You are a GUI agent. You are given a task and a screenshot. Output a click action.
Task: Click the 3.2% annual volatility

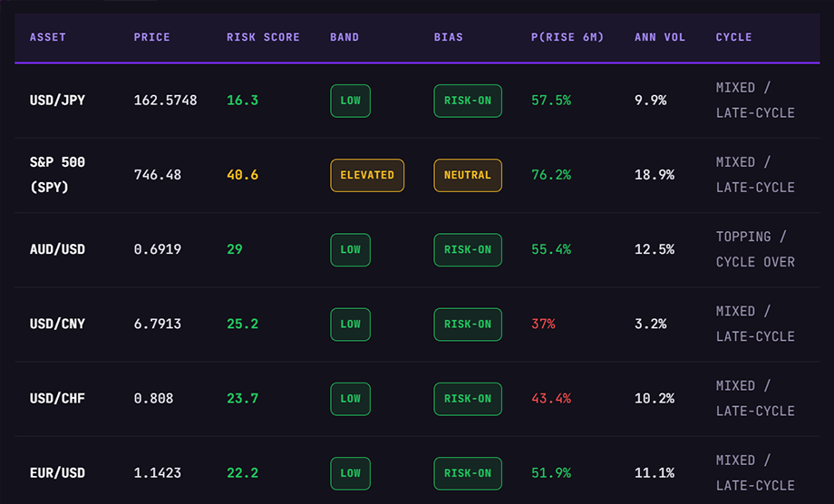pos(651,324)
